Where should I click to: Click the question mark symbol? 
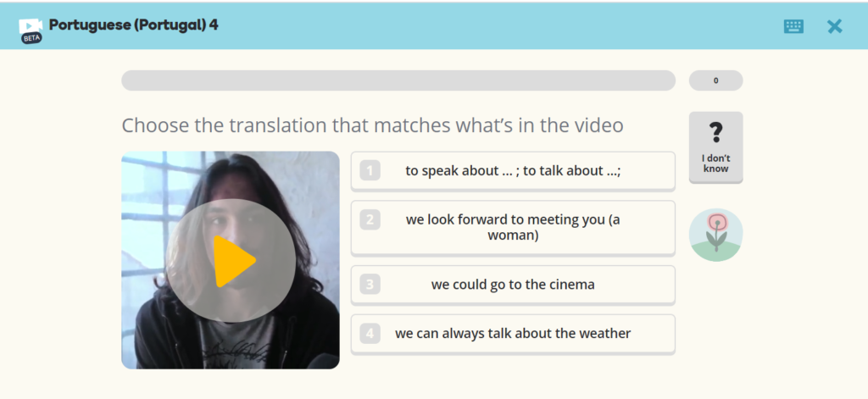click(716, 132)
